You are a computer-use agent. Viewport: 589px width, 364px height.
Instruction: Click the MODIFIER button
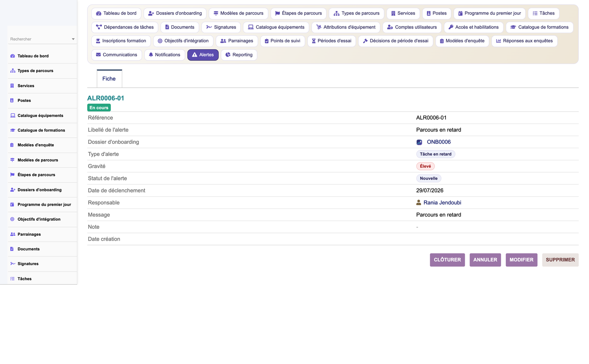[x=521, y=260]
